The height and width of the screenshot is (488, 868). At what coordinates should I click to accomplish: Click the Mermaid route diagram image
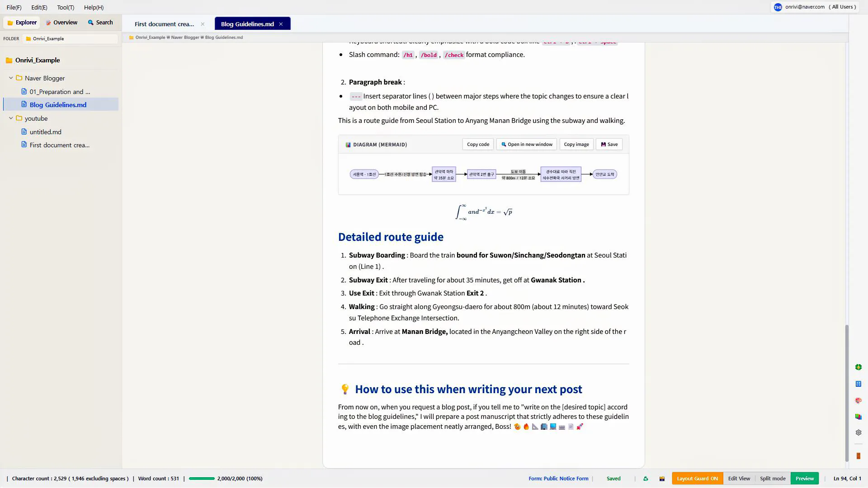[x=483, y=174]
